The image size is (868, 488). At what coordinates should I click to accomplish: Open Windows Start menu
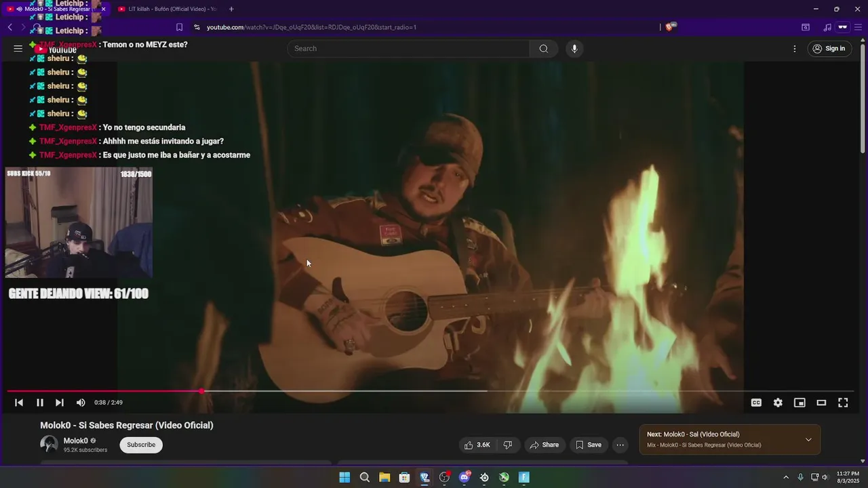pyautogui.click(x=344, y=477)
